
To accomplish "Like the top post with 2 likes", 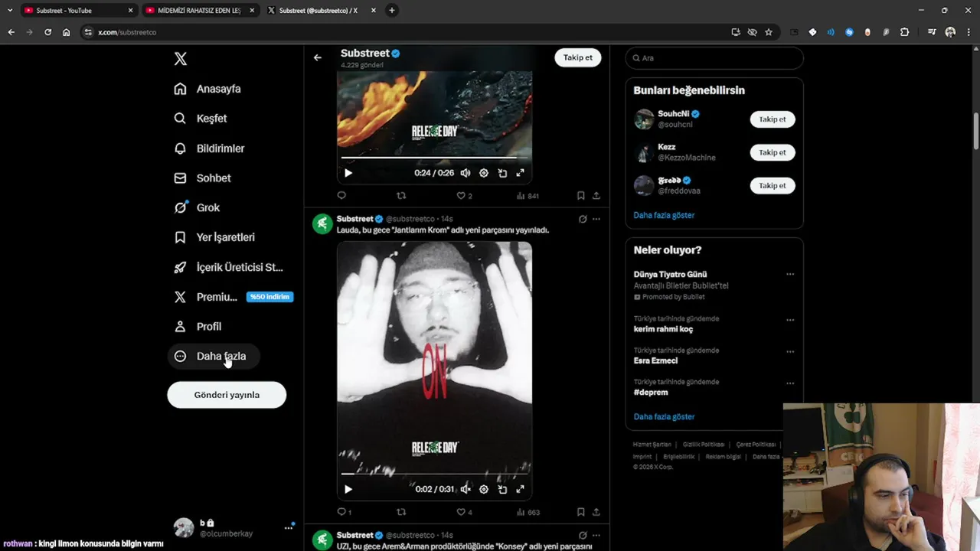I will [x=465, y=196].
